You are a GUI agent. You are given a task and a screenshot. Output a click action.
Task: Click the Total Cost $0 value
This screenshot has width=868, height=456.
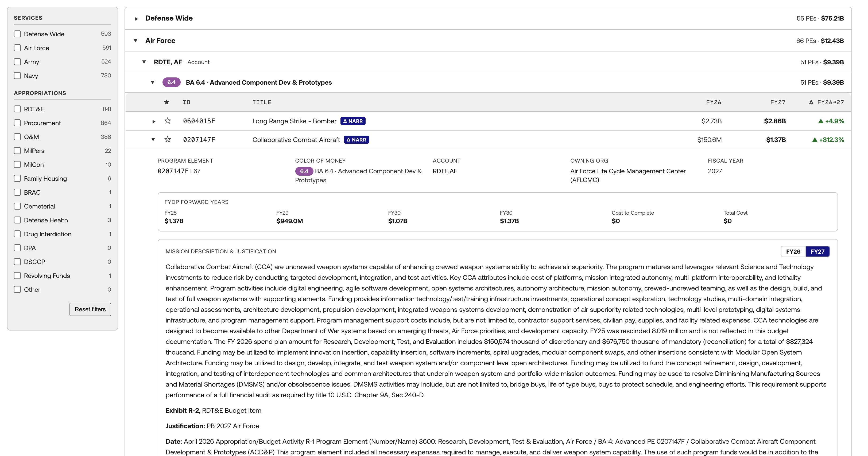(x=727, y=221)
